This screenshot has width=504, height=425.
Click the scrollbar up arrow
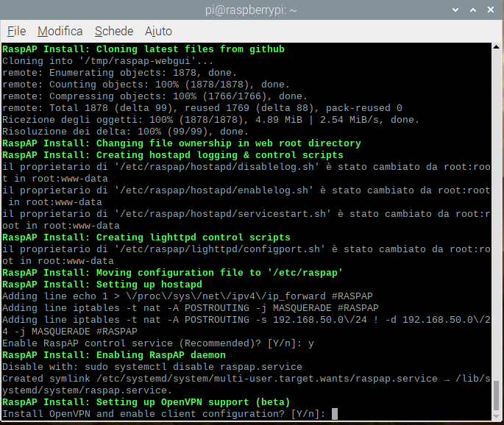pos(497,47)
